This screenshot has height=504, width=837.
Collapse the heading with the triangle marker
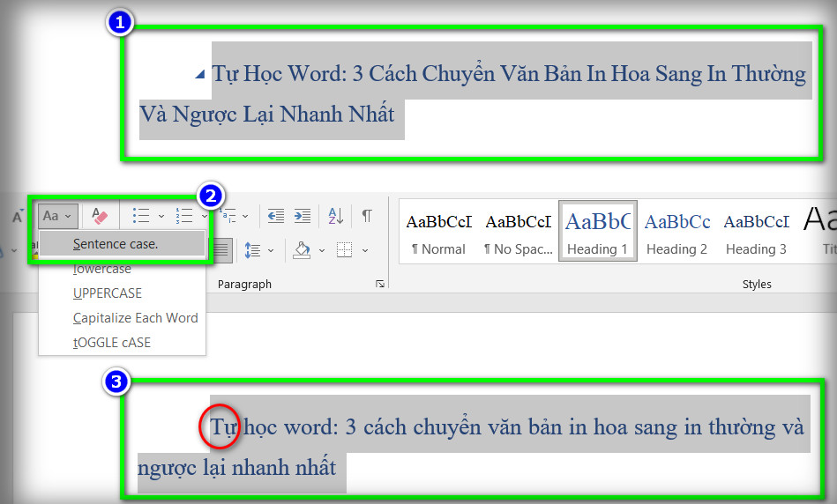[x=199, y=74]
